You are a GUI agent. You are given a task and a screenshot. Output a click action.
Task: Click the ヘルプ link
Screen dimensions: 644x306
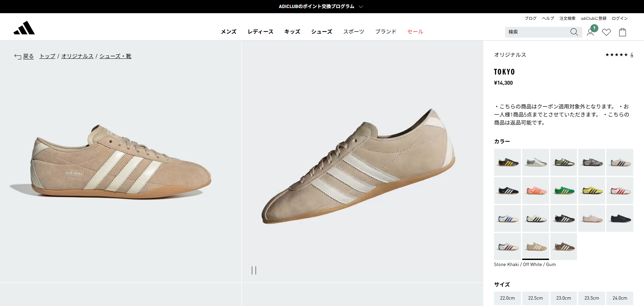click(548, 18)
